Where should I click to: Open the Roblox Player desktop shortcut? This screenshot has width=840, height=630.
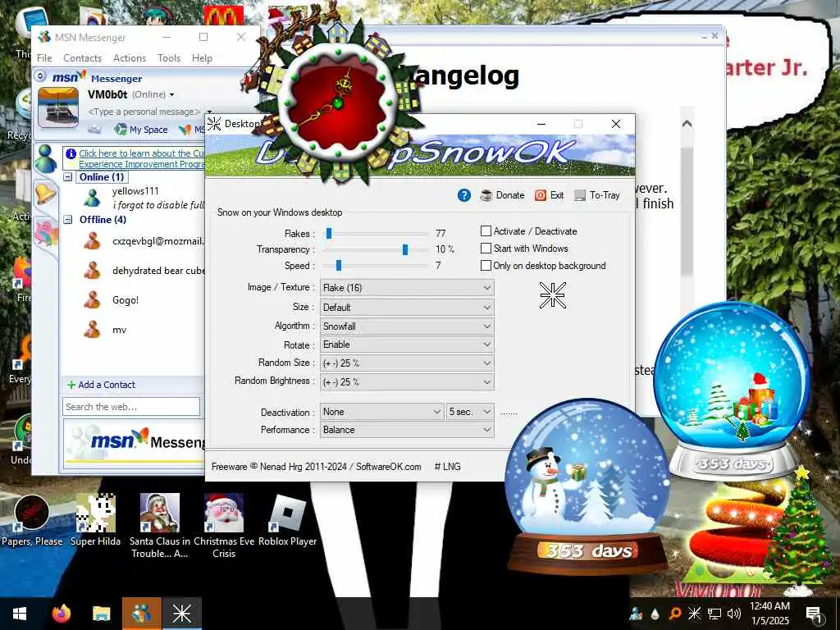click(288, 520)
